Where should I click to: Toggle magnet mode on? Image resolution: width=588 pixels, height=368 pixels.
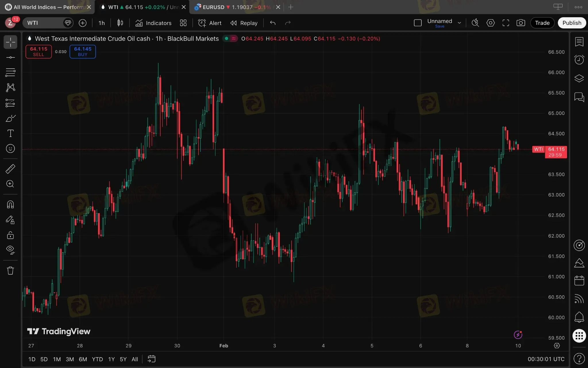[10, 205]
